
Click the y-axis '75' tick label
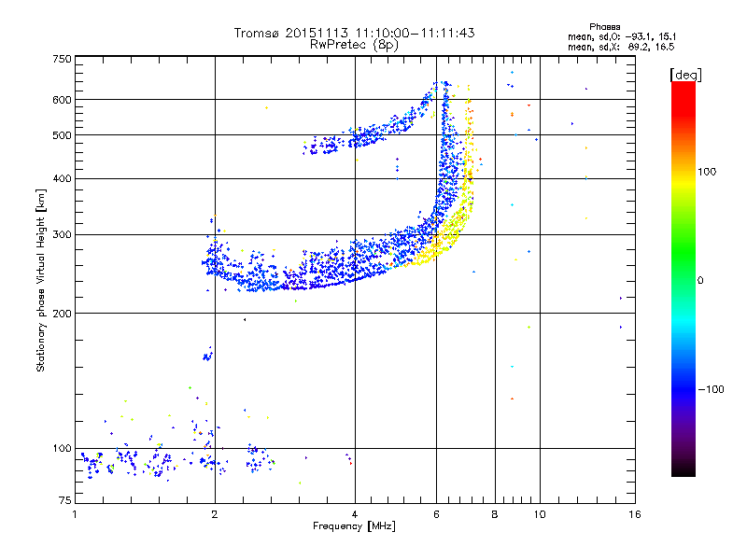coord(65,500)
